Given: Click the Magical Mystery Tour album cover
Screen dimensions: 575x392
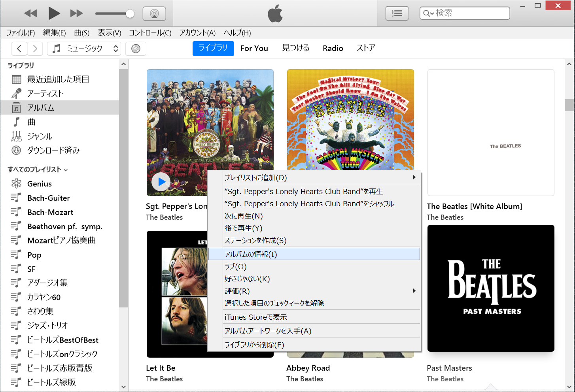Looking at the screenshot, I should click(x=350, y=120).
